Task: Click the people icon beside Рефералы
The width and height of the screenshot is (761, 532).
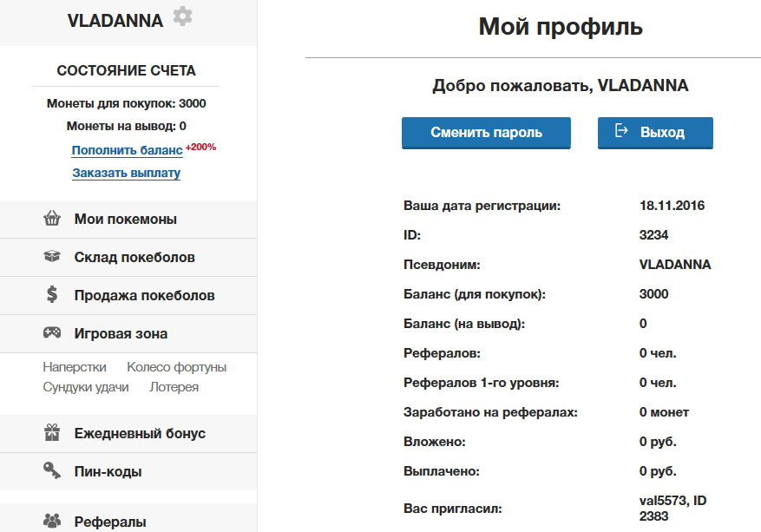Action: [x=52, y=522]
